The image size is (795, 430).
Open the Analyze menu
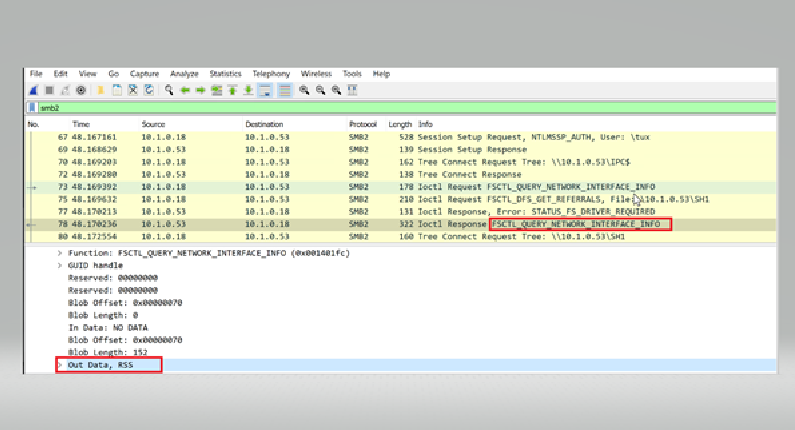click(x=184, y=74)
